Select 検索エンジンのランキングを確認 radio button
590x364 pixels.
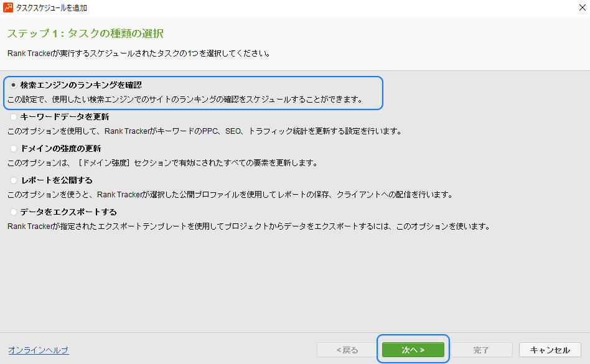pyautogui.click(x=14, y=85)
